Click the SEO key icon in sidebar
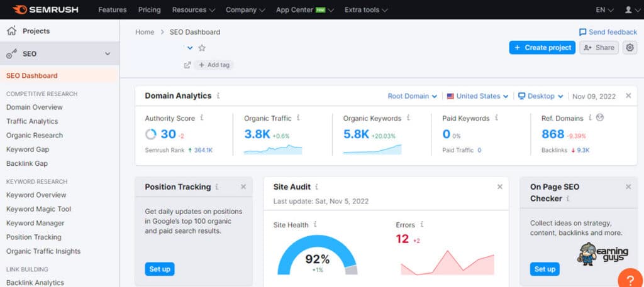The width and height of the screenshot is (644, 287). (11, 54)
